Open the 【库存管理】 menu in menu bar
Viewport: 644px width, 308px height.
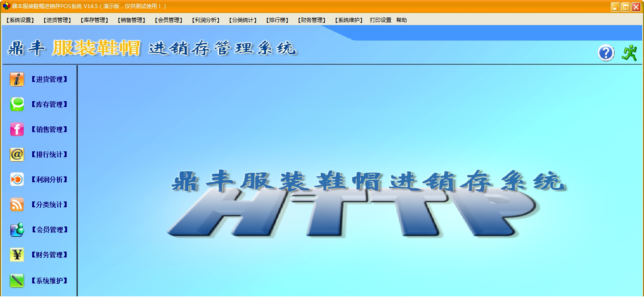click(x=94, y=20)
